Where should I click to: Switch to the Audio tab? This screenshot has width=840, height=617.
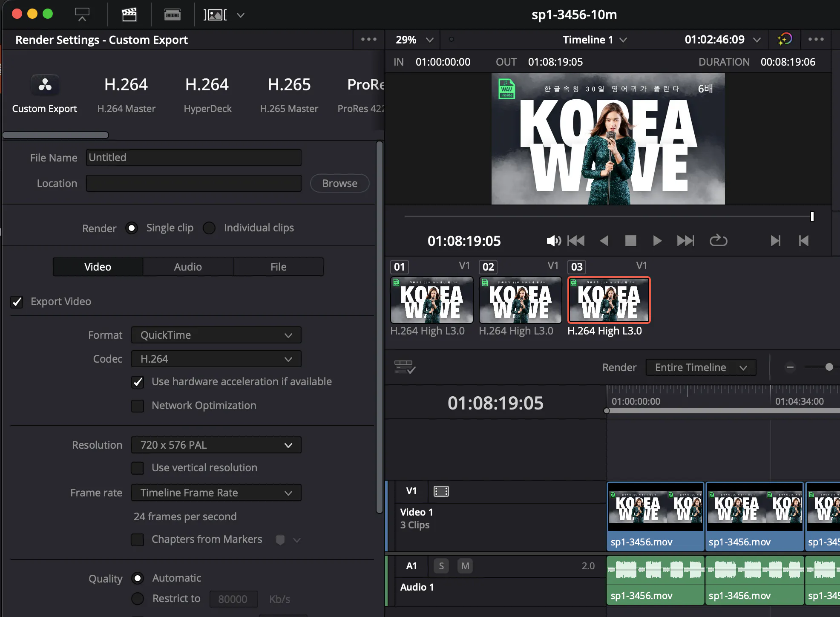[188, 266]
